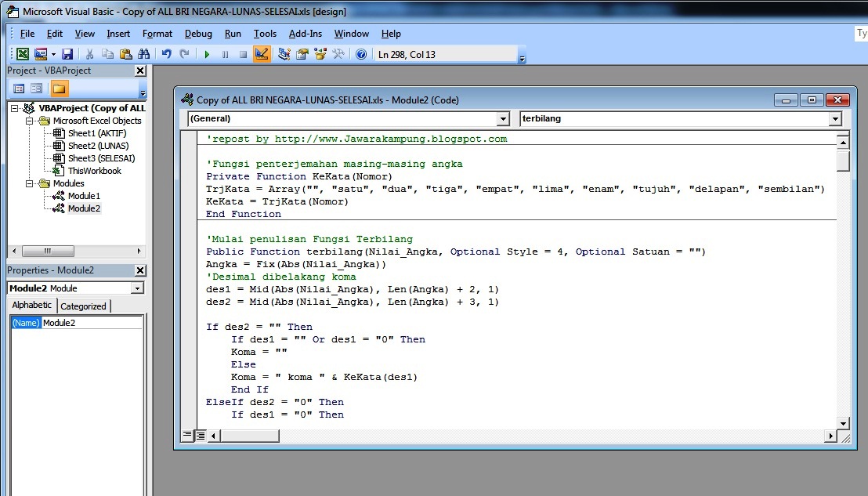Screen dimensions: 868x496
Task: Open the Window menu
Action: tap(352, 34)
